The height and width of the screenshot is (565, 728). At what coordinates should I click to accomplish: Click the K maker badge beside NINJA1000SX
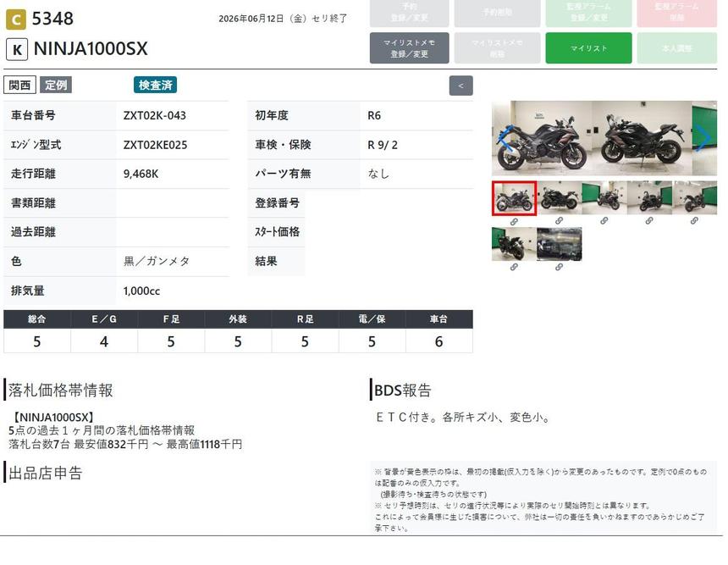click(17, 49)
